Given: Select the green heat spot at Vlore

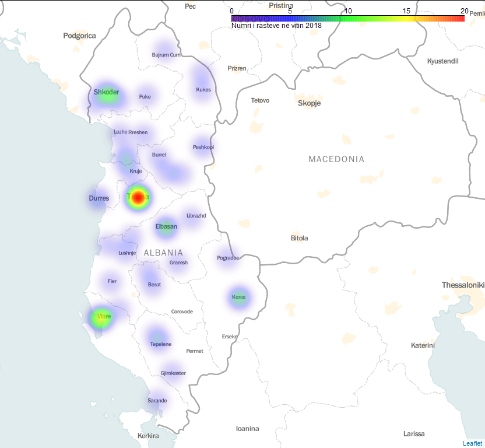Looking at the screenshot, I should (x=100, y=317).
